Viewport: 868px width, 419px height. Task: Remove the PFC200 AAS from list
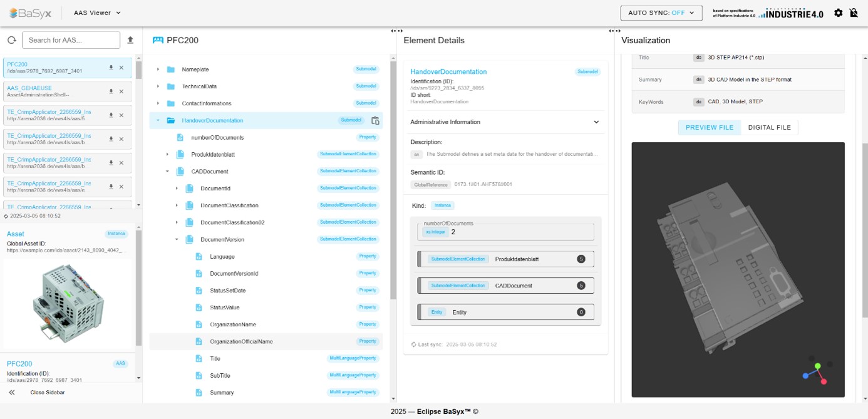tap(121, 68)
